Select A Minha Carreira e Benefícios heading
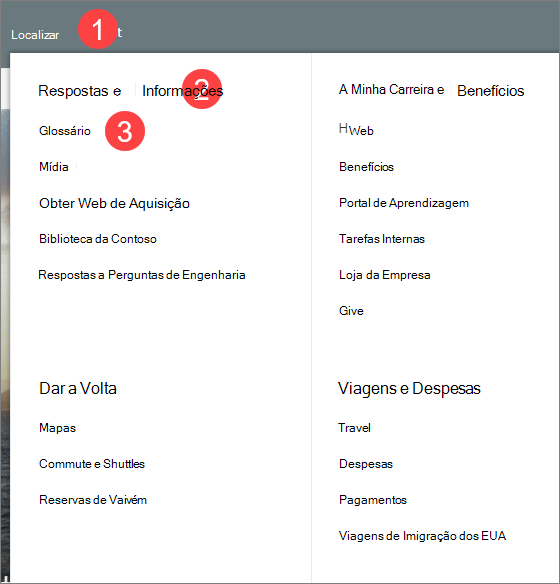 (x=431, y=90)
